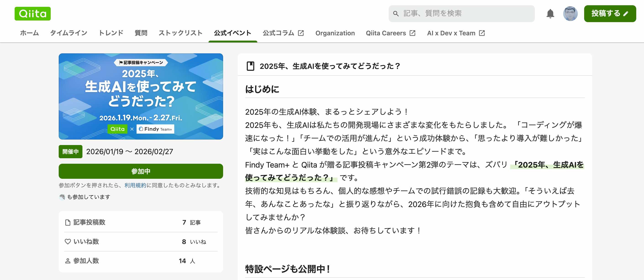Switch to the トレンド tab

[111, 33]
